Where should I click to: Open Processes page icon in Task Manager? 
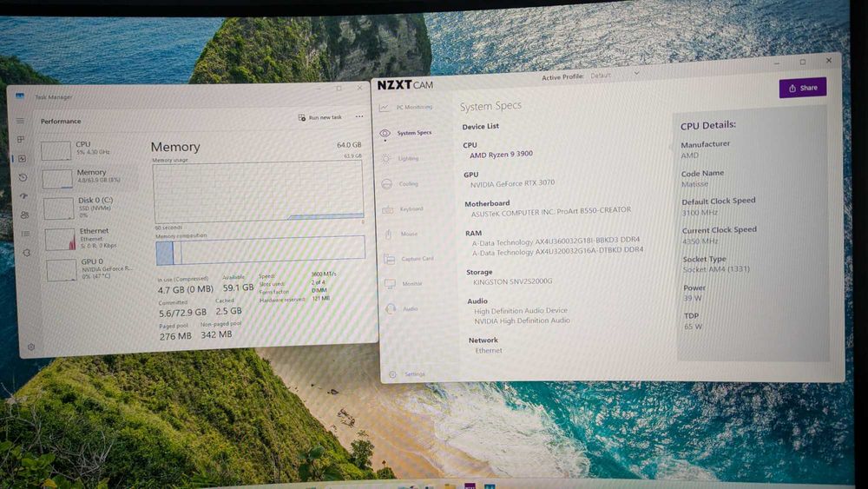pyautogui.click(x=21, y=140)
